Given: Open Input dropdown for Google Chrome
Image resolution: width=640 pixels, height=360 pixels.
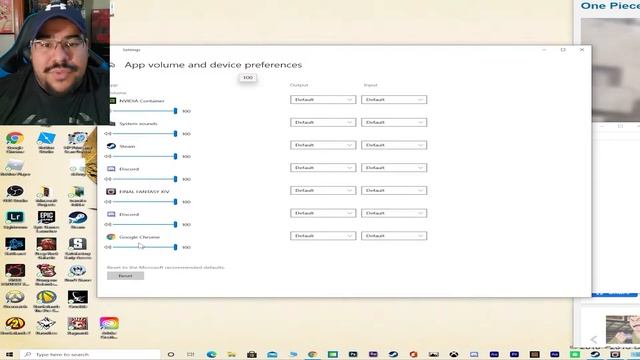Looking at the screenshot, I should pos(394,236).
